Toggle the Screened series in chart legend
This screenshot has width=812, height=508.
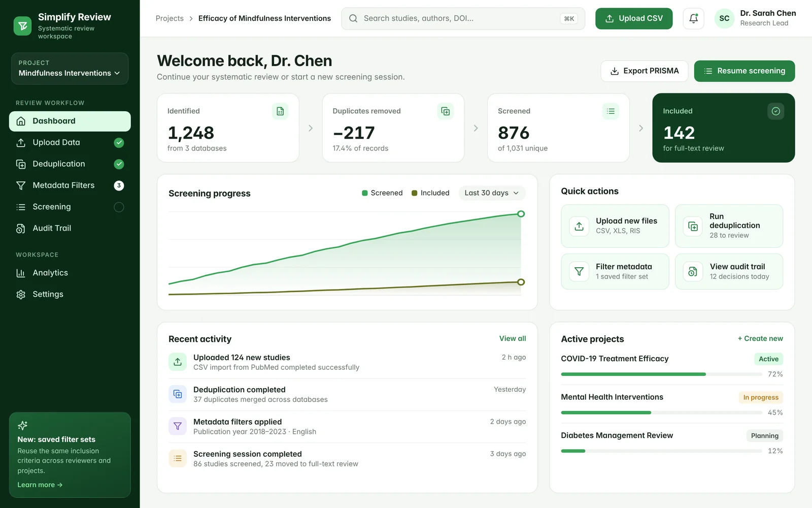pos(382,193)
